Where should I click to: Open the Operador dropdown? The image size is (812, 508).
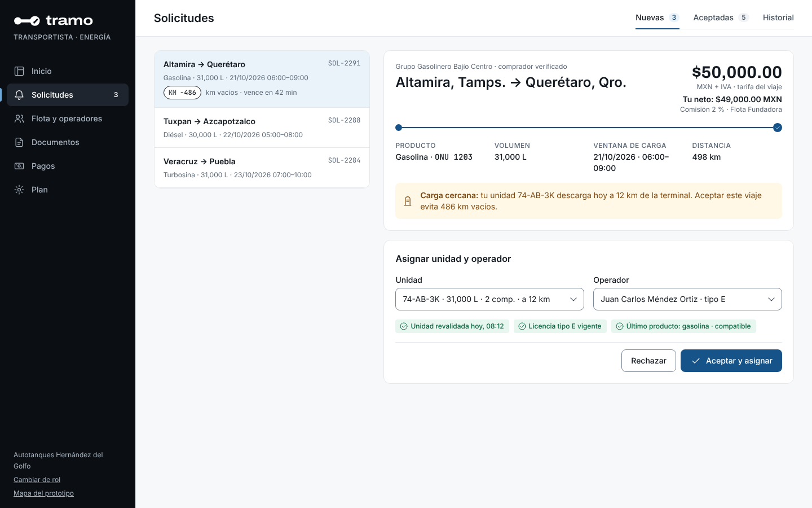[687, 299]
